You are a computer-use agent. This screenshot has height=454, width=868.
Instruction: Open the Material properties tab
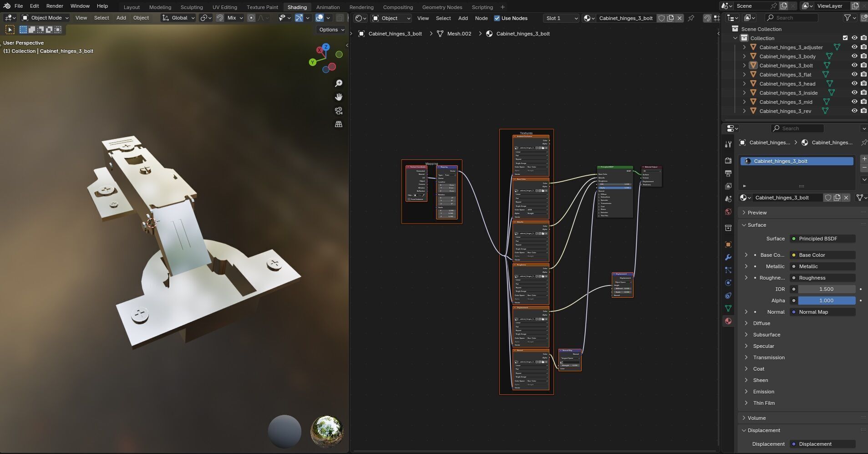coord(728,321)
